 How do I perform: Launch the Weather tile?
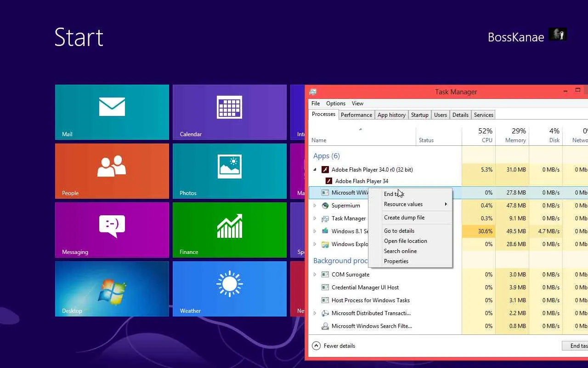click(x=230, y=289)
